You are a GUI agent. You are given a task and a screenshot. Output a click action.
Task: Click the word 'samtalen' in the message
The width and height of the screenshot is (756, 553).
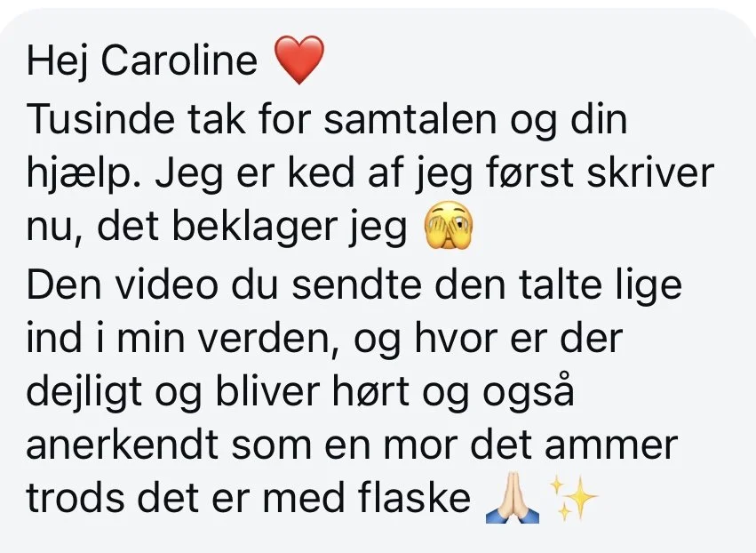pyautogui.click(x=410, y=119)
